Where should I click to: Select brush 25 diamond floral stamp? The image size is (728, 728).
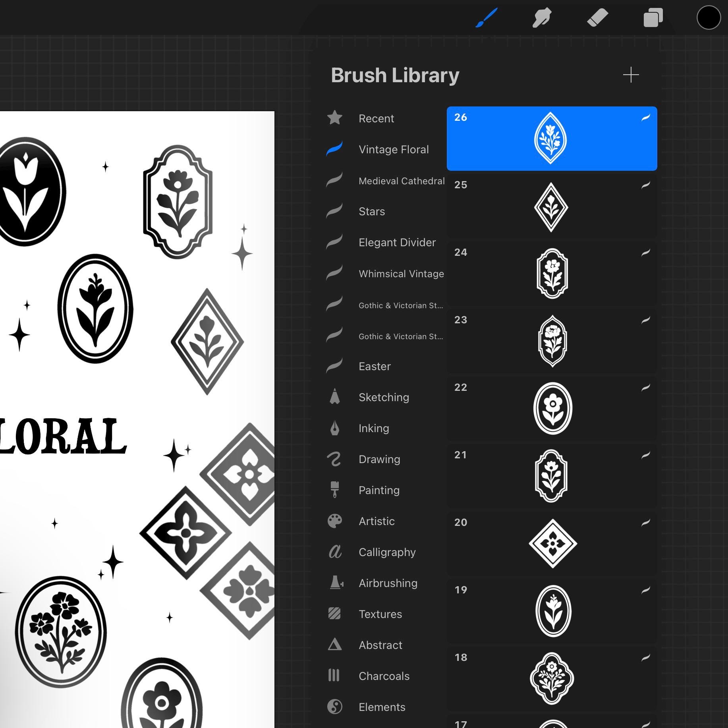click(552, 207)
